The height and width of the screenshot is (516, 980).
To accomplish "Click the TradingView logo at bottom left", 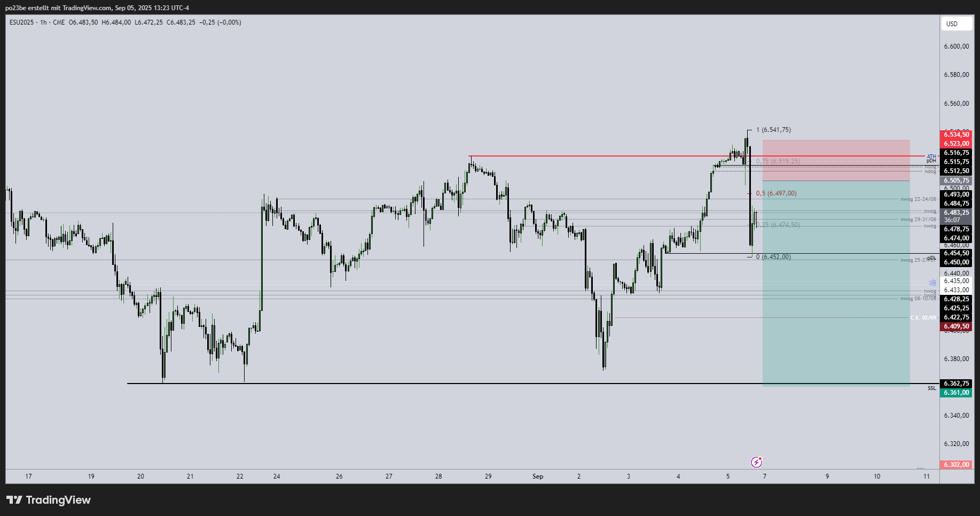I will point(49,500).
